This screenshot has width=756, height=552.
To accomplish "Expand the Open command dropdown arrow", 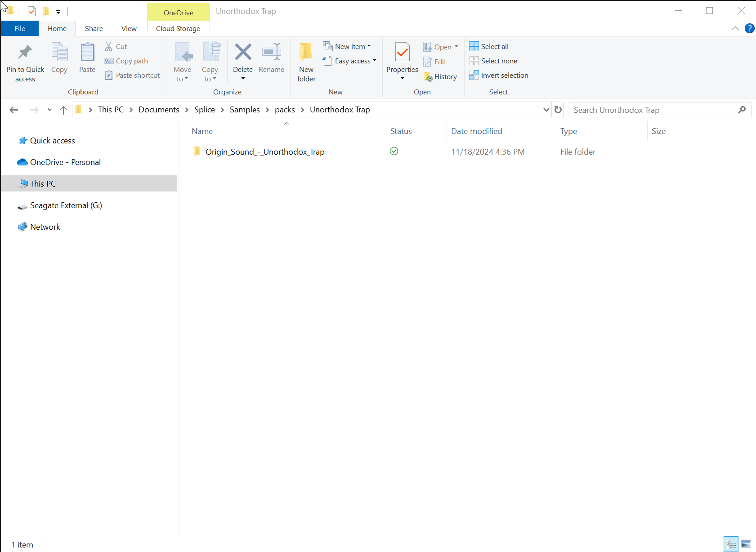I will pos(456,47).
